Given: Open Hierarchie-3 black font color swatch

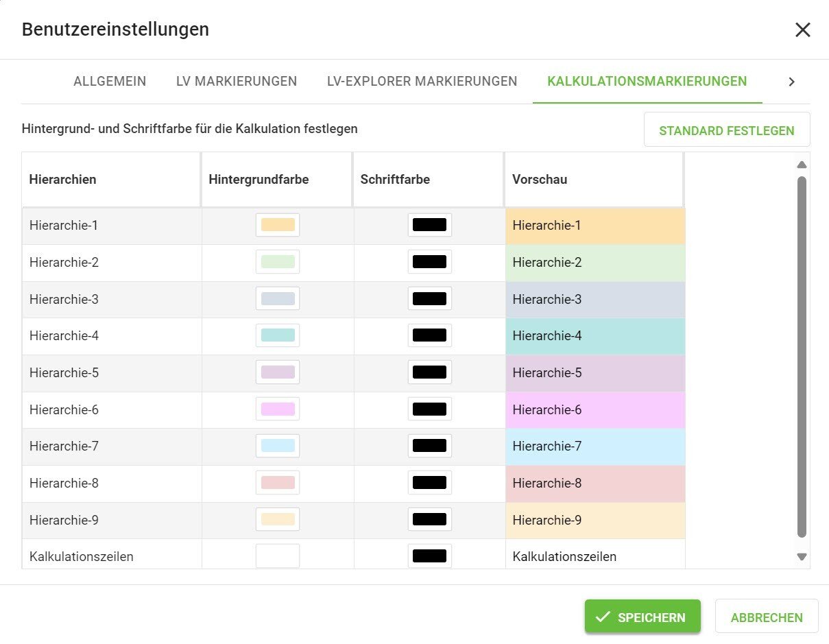Looking at the screenshot, I should point(430,299).
